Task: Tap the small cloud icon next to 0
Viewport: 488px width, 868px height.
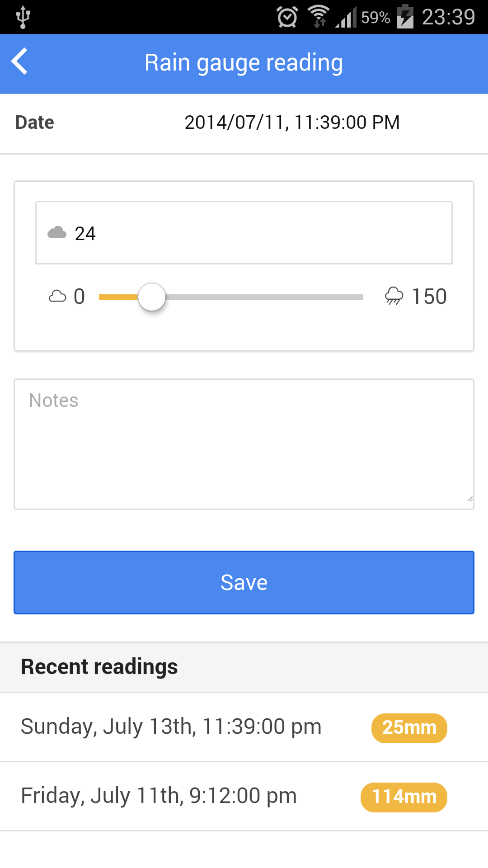Action: [x=57, y=297]
